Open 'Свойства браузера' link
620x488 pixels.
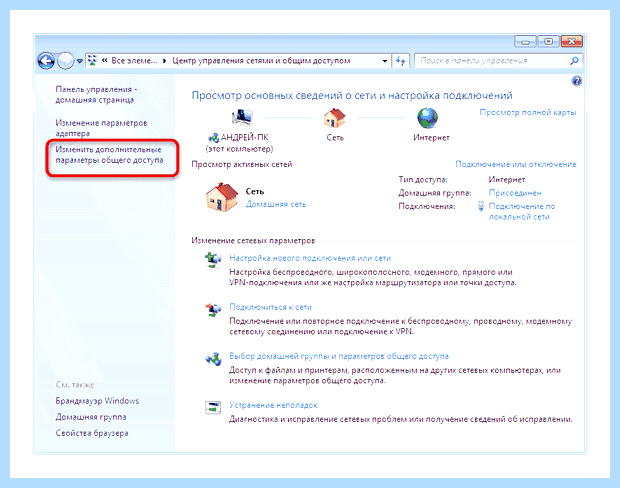coord(92,433)
